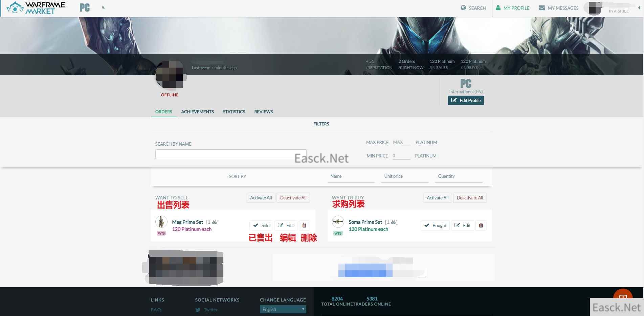Deactivate All buy orders
The height and width of the screenshot is (316, 644).
point(470,198)
